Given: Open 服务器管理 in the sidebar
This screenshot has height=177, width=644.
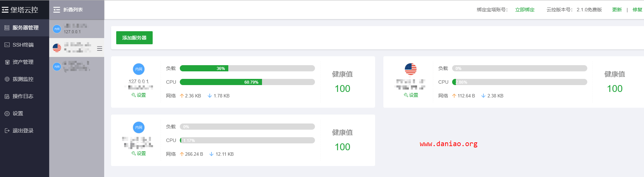Looking at the screenshot, I should (x=24, y=28).
